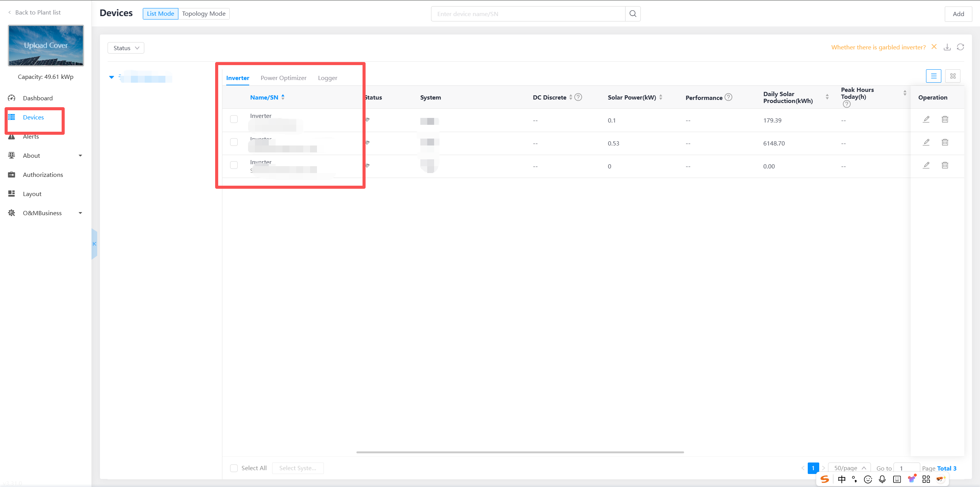Image resolution: width=980 pixels, height=487 pixels.
Task: Delete the second inverter with trash icon
Action: (x=945, y=142)
